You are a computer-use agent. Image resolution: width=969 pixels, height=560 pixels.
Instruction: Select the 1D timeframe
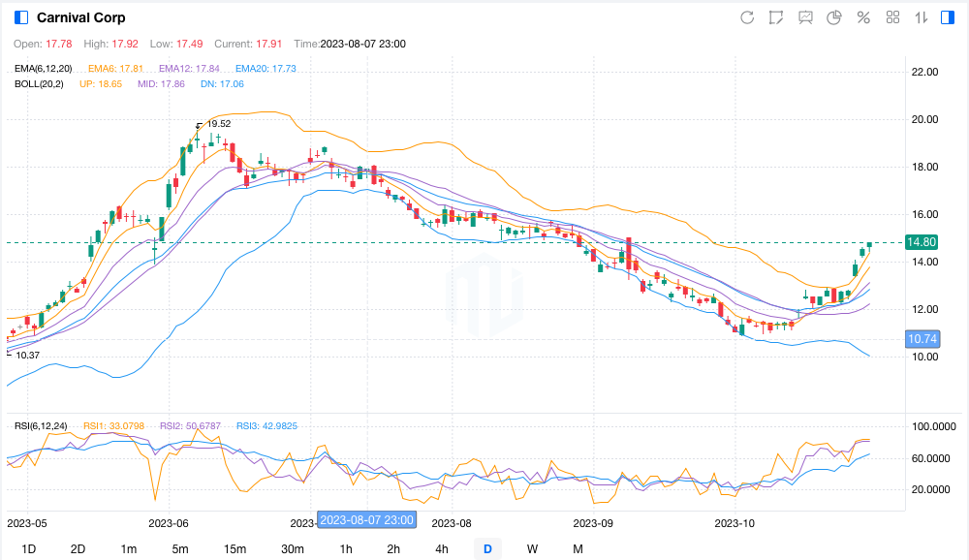pyautogui.click(x=29, y=549)
